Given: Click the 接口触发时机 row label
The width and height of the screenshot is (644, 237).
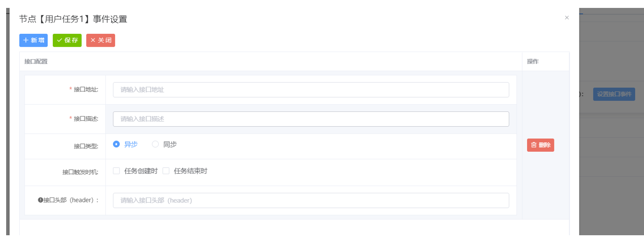Looking at the screenshot, I should (80, 172).
